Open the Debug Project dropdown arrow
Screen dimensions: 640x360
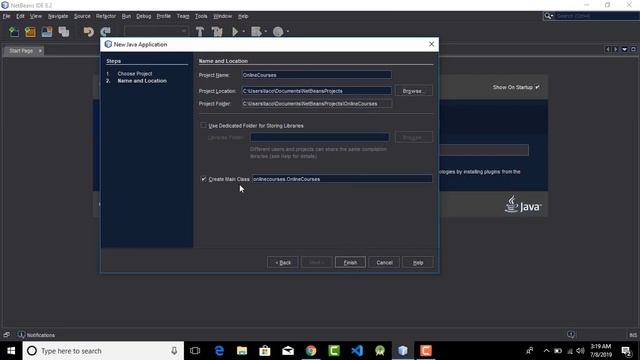tap(266, 31)
